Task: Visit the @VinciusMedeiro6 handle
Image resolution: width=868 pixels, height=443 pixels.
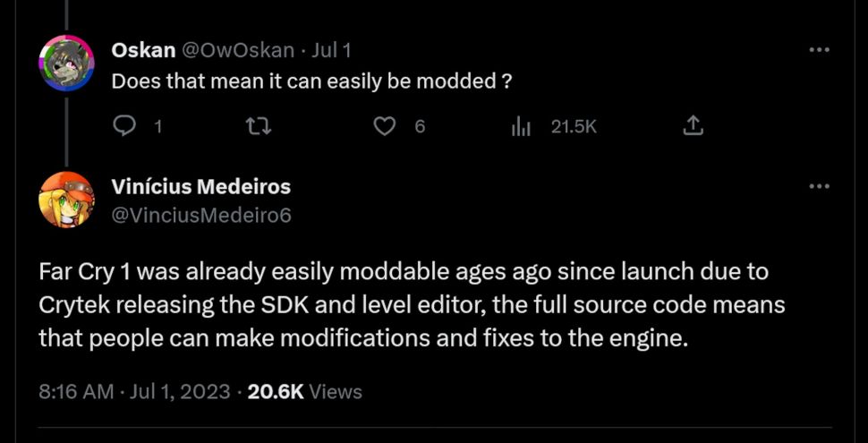Action: click(201, 215)
